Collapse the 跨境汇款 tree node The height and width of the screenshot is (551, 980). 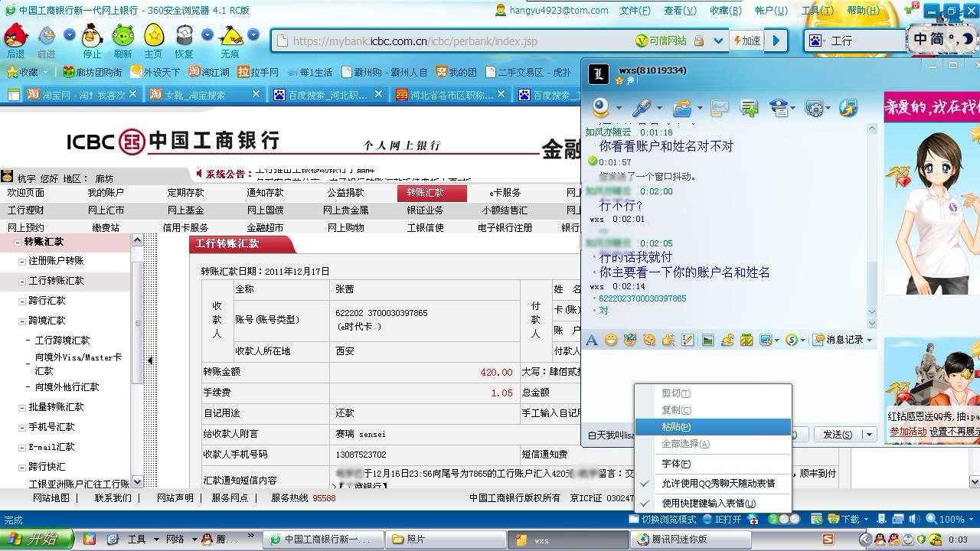pos(22,321)
